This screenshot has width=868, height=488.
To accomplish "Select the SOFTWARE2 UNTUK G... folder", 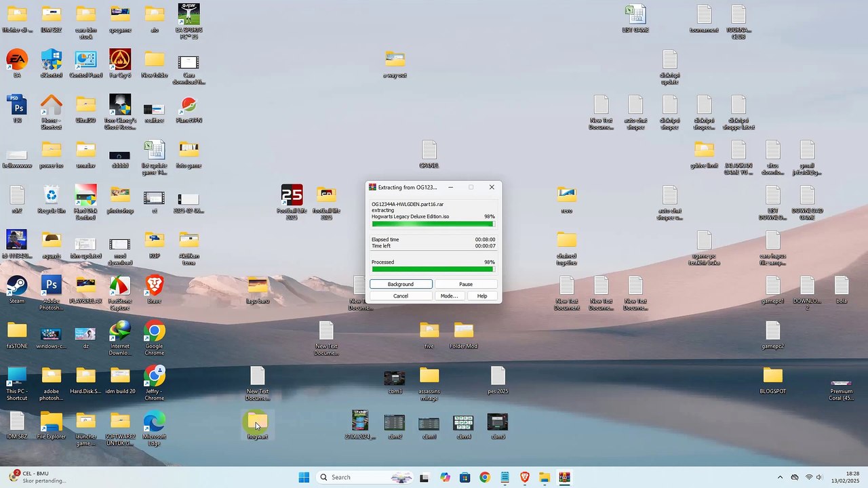I will point(120,428).
